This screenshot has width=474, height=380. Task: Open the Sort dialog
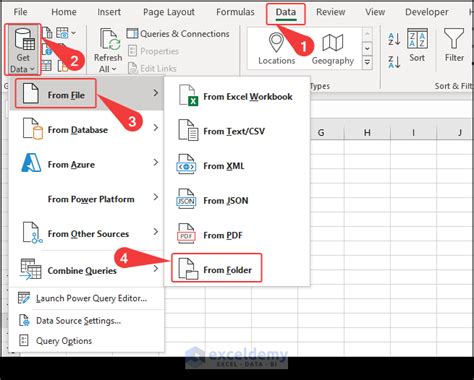[x=417, y=45]
